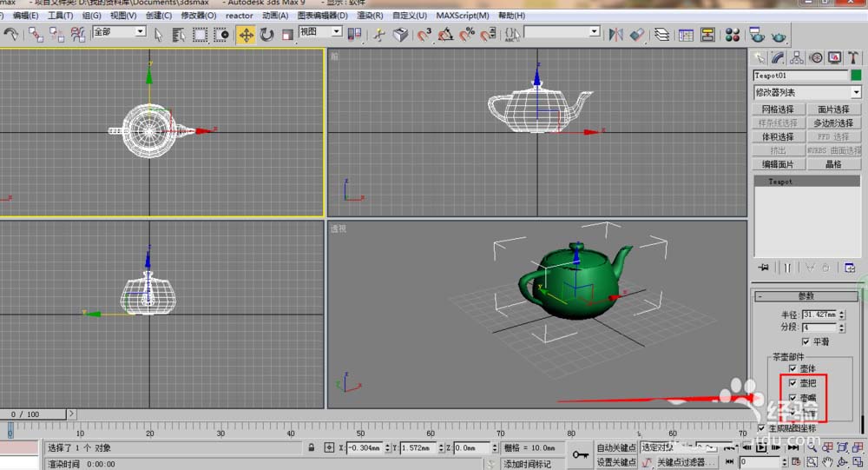Viewport: 868px width, 470px height.
Task: Select the Move transform tool
Action: click(246, 35)
